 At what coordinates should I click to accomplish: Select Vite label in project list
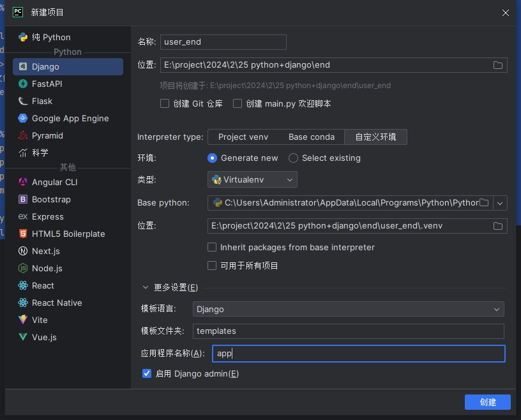pos(40,320)
